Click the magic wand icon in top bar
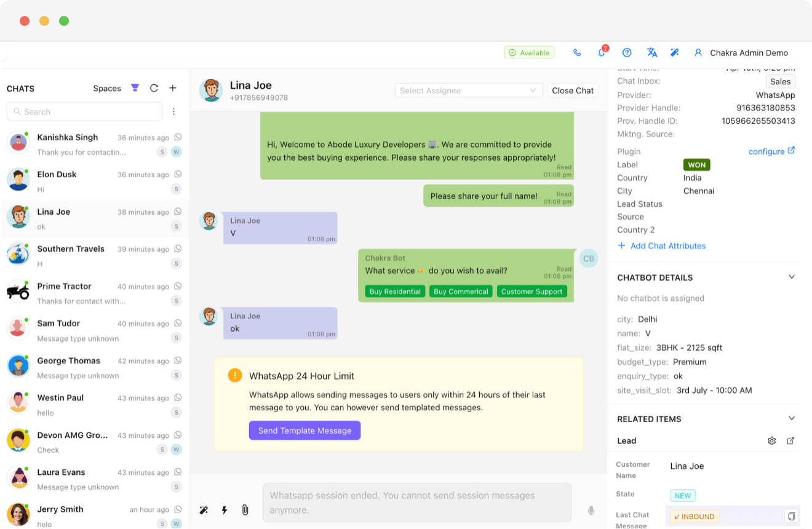Viewport: 812px width, 529px height. (x=675, y=53)
